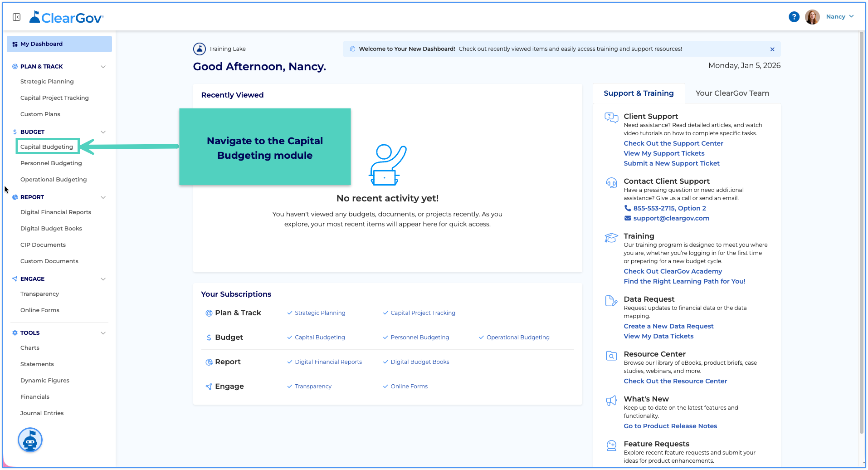Collapse the PLAN & TRACK section

tap(103, 67)
